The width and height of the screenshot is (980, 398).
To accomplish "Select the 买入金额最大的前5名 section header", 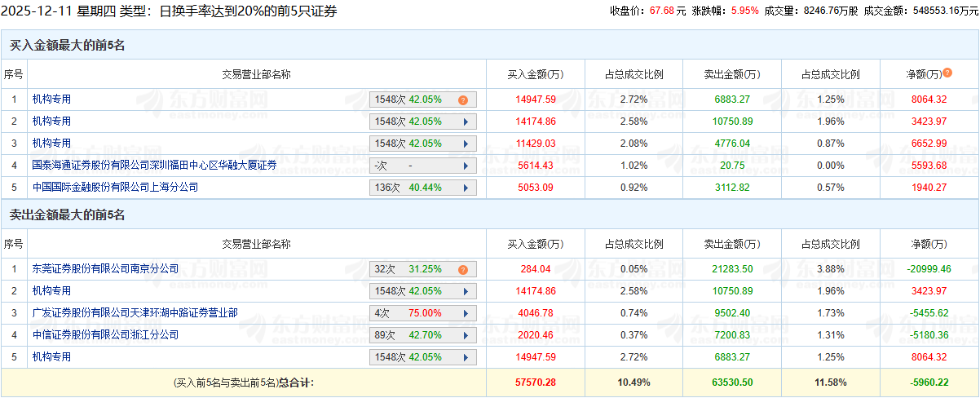I will coord(67,46).
